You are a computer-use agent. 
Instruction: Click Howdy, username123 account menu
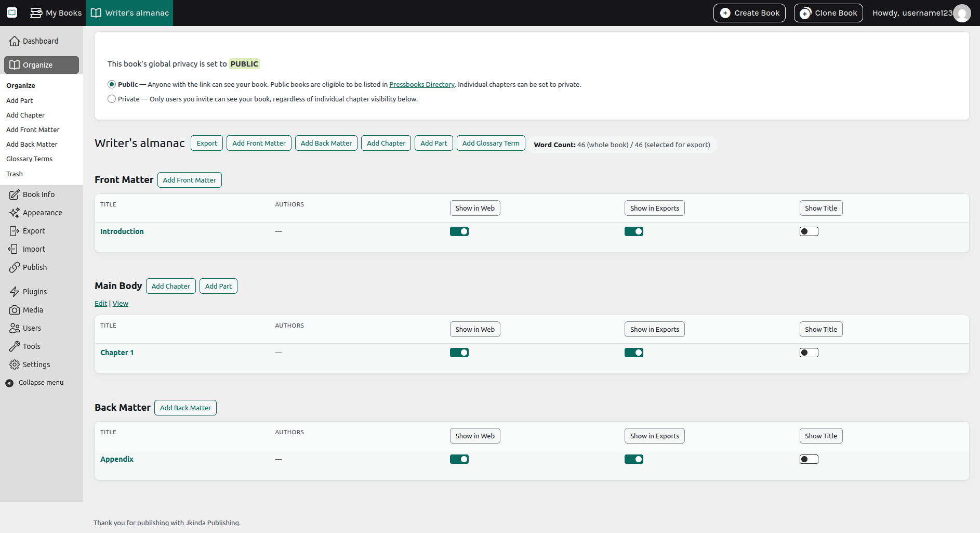click(x=921, y=13)
